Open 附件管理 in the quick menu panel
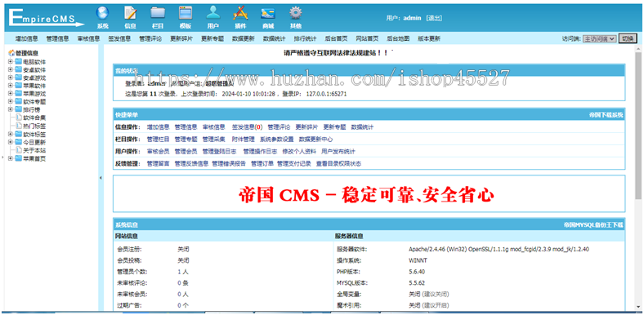The height and width of the screenshot is (315, 644). coord(244,140)
